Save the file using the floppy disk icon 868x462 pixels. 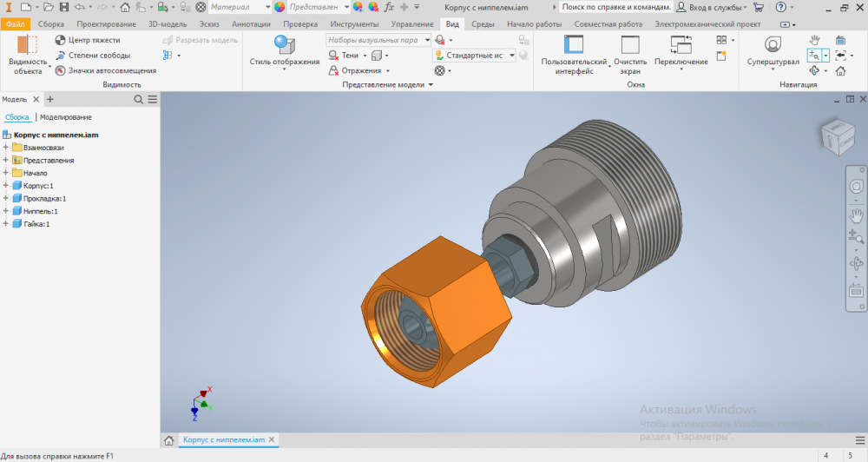[x=64, y=7]
